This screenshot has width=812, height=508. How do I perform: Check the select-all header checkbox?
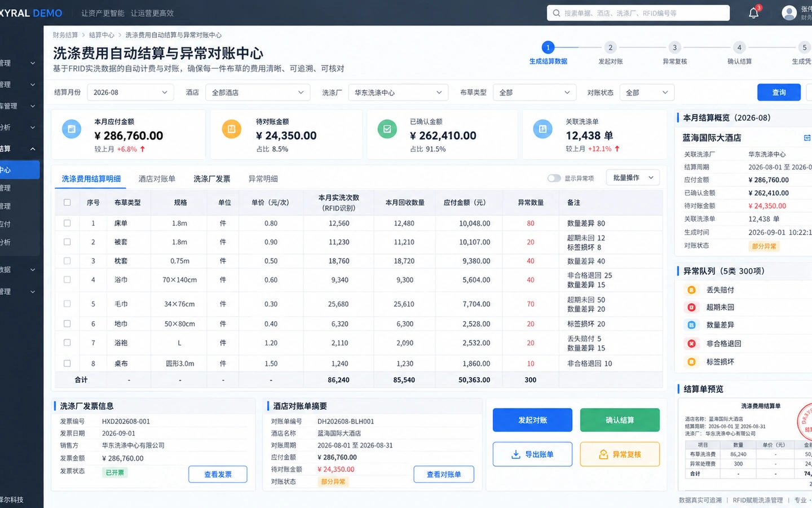[67, 202]
